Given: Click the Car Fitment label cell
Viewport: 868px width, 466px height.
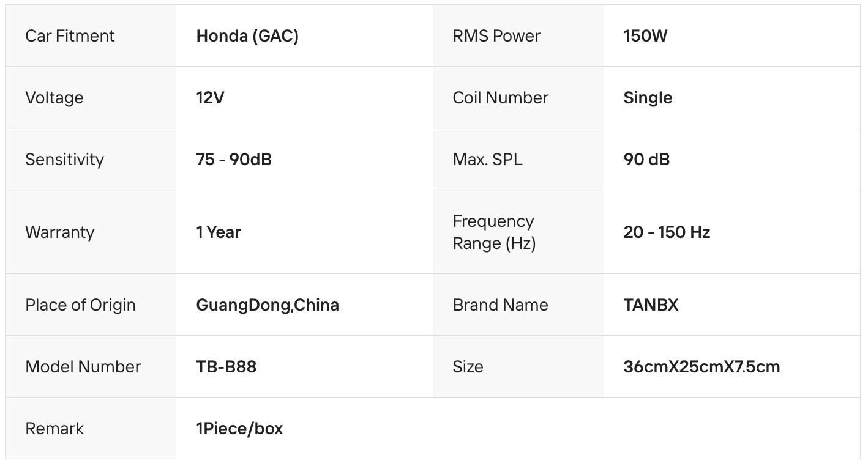Looking at the screenshot, I should pyautogui.click(x=70, y=36).
